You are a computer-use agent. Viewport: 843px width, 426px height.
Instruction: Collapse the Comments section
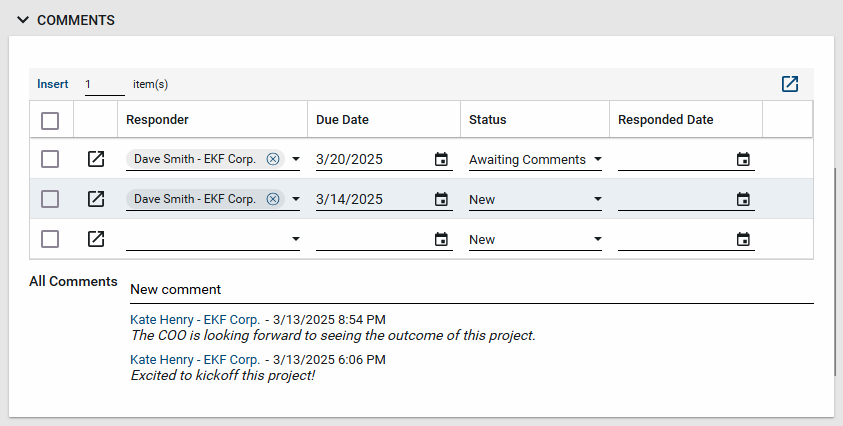point(23,20)
